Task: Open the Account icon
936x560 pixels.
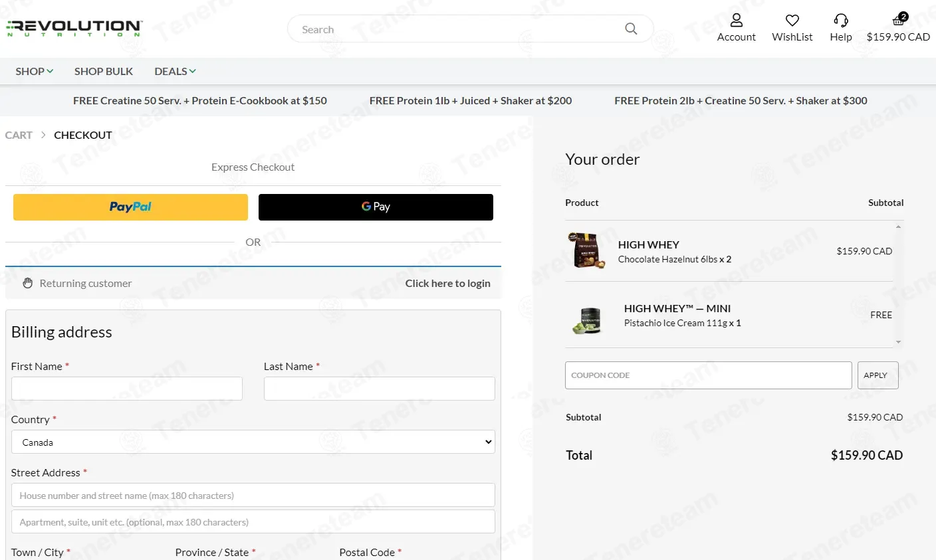Action: (737, 21)
